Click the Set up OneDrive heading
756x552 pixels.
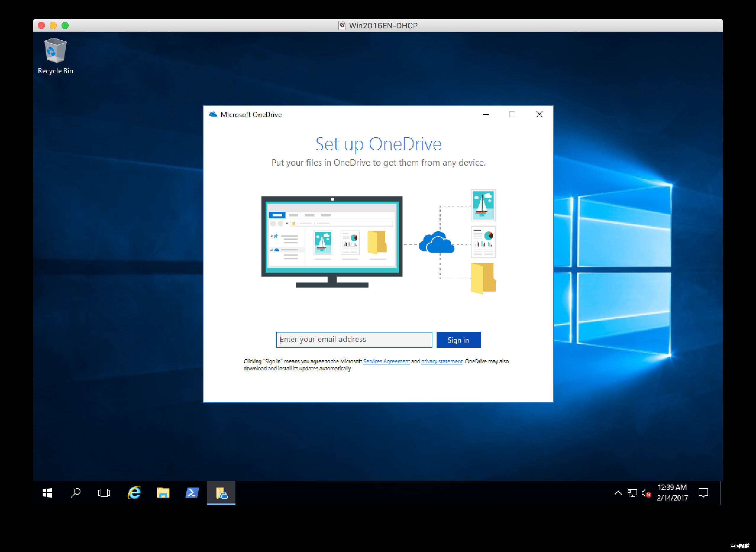[379, 144]
